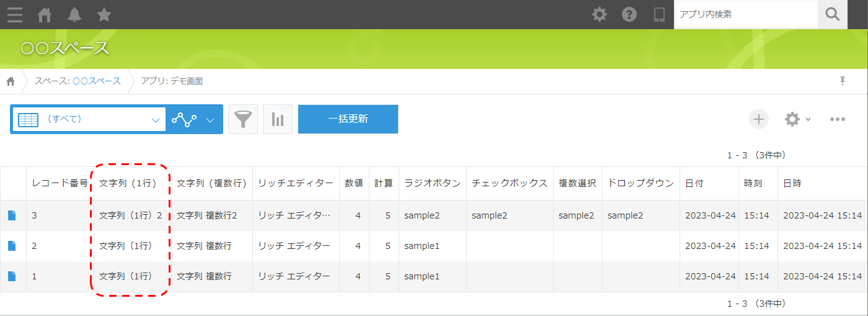Viewport: 868px width, 316px height.
Task: Open the three-dot options menu
Action: 838,119
